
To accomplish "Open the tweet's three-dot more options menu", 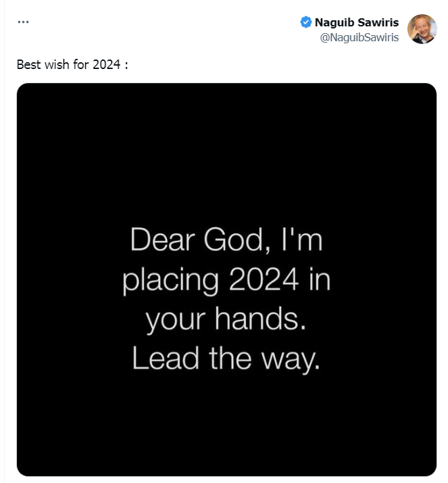I will click(x=24, y=22).
